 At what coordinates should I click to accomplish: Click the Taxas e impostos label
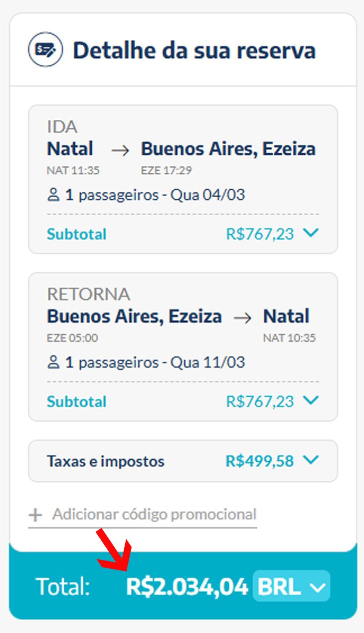(106, 461)
